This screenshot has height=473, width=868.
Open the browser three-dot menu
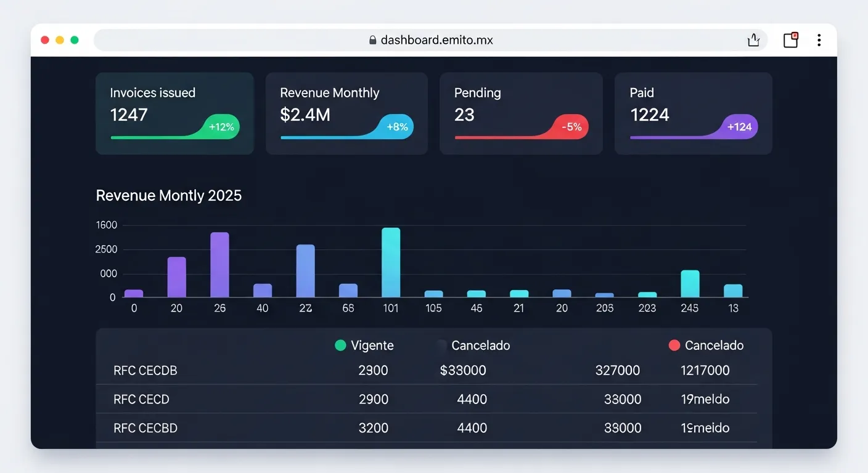click(819, 40)
